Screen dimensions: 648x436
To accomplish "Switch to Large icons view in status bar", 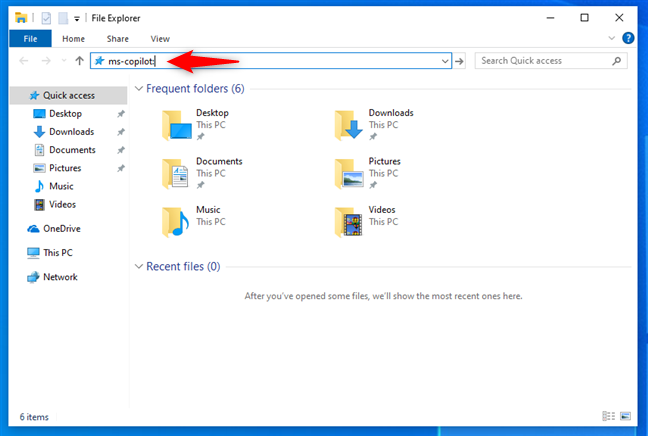I will pos(626,416).
